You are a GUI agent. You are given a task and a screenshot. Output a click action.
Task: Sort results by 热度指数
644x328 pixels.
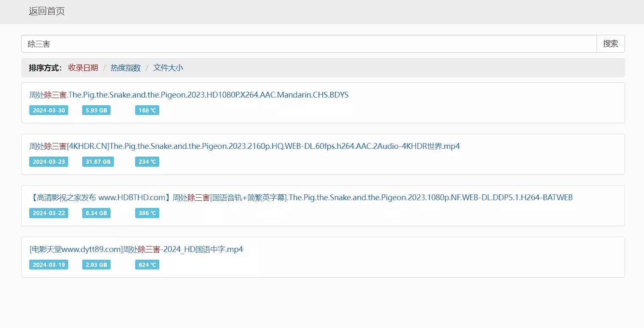(x=125, y=68)
